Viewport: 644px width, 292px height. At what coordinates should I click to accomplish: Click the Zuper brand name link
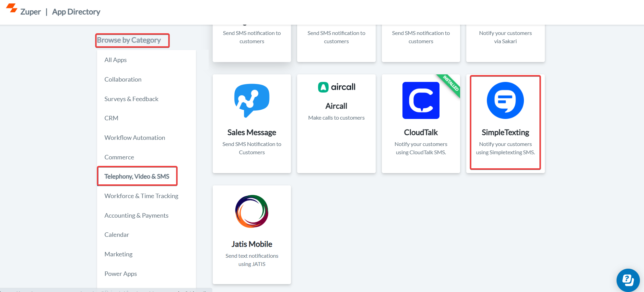[x=31, y=12]
